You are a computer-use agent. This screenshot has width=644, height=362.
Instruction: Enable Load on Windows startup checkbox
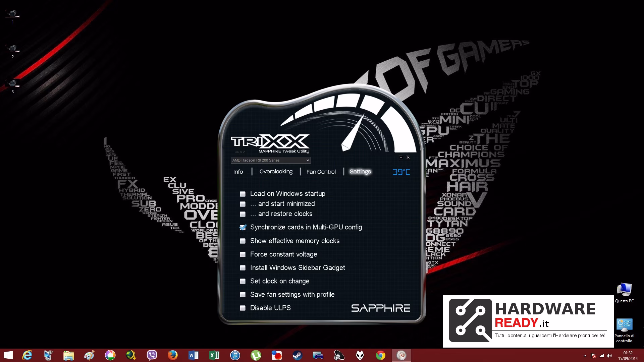tap(243, 194)
